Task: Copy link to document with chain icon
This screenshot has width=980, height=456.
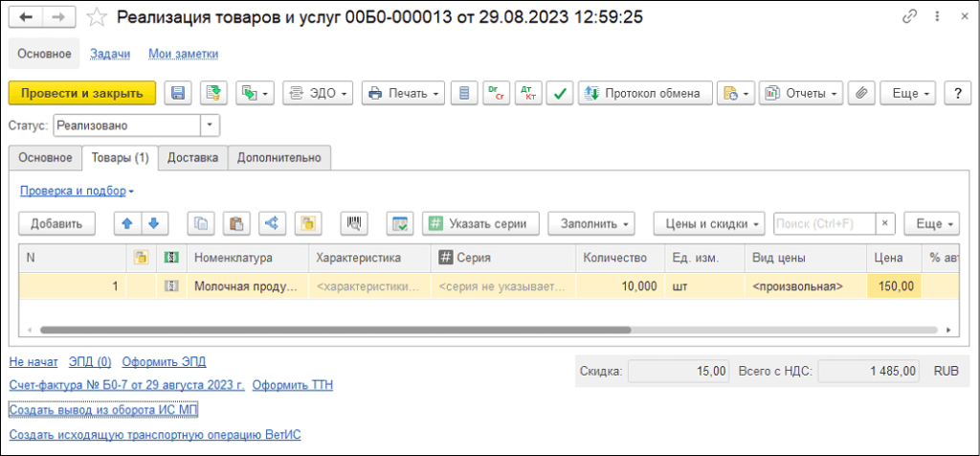Action: click(909, 17)
